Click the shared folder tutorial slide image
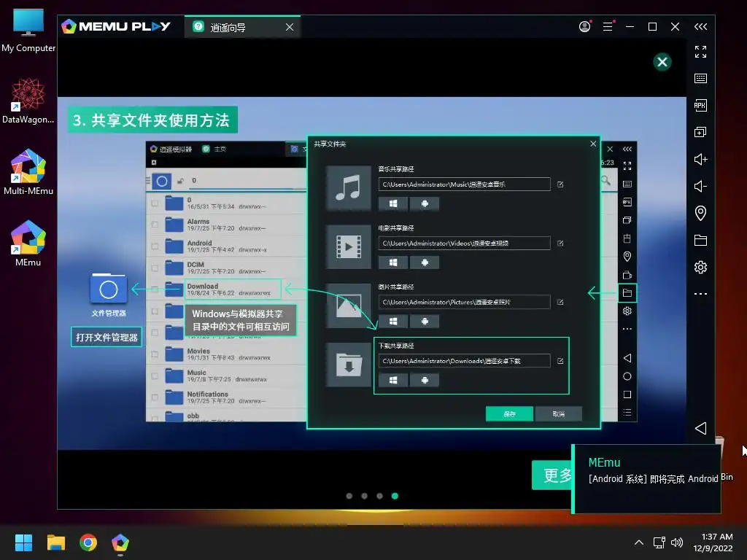 tap(371, 273)
